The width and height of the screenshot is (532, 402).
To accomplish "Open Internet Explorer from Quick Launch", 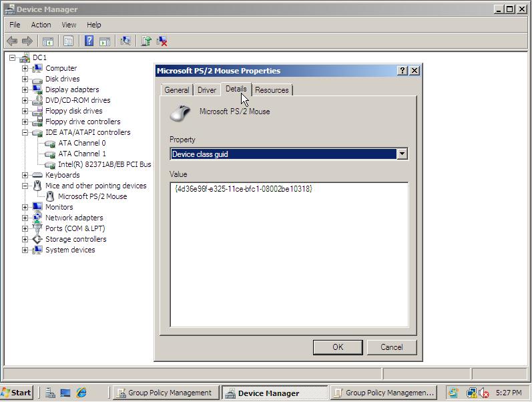I will coord(81,393).
